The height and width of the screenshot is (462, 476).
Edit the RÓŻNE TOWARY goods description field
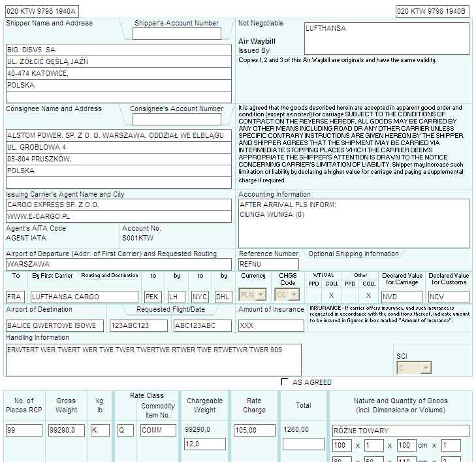click(x=401, y=431)
